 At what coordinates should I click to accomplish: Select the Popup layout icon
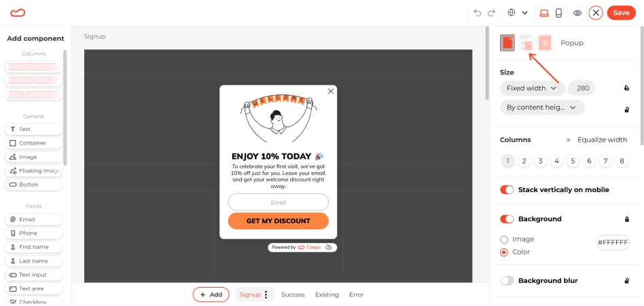[507, 43]
